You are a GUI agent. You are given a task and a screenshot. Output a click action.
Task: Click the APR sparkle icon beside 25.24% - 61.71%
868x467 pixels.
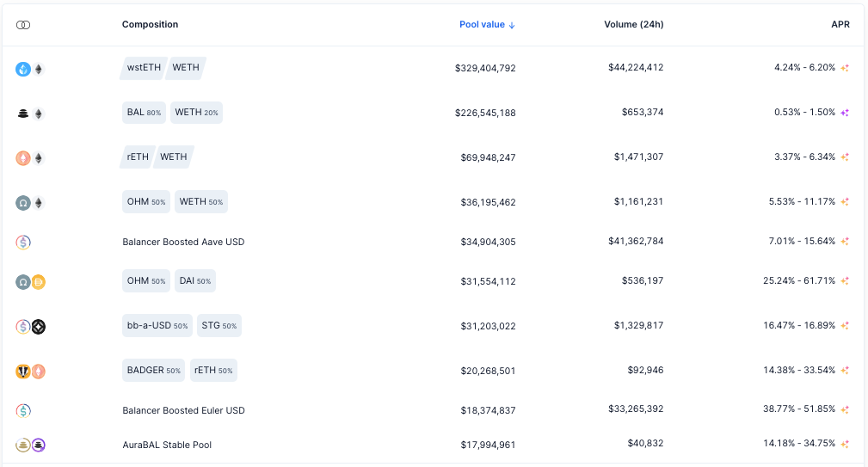pyautogui.click(x=845, y=281)
